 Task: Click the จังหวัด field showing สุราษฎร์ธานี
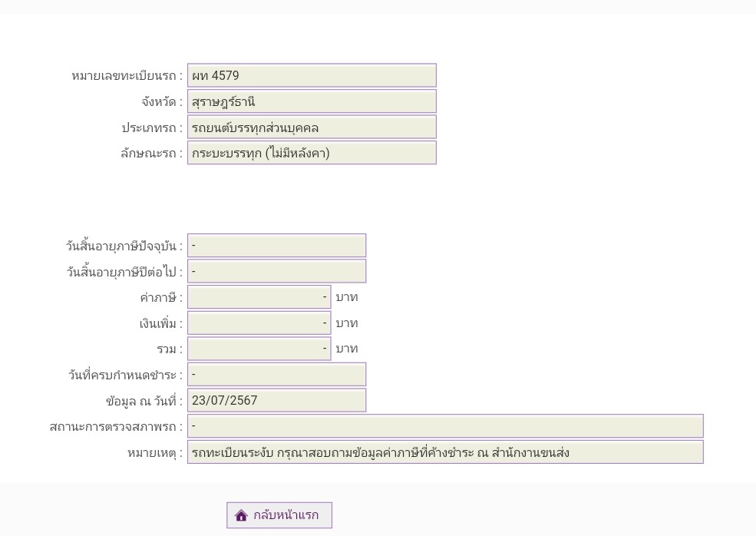tap(312, 101)
